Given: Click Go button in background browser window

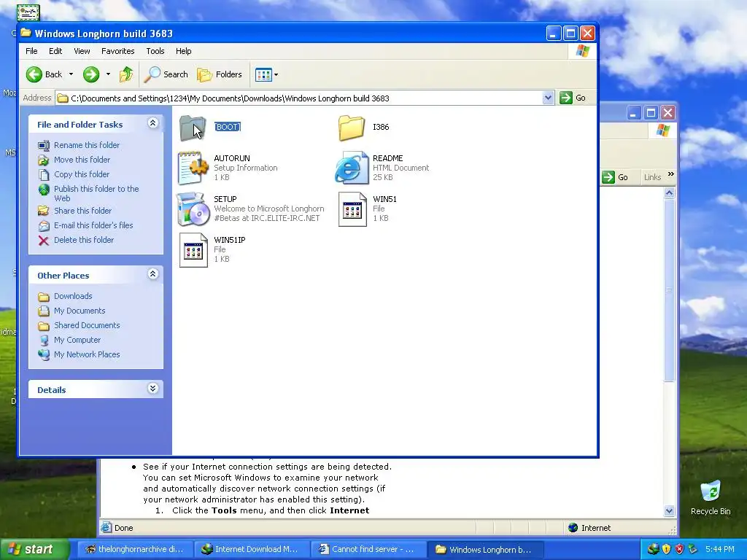Looking at the screenshot, I should coord(615,177).
